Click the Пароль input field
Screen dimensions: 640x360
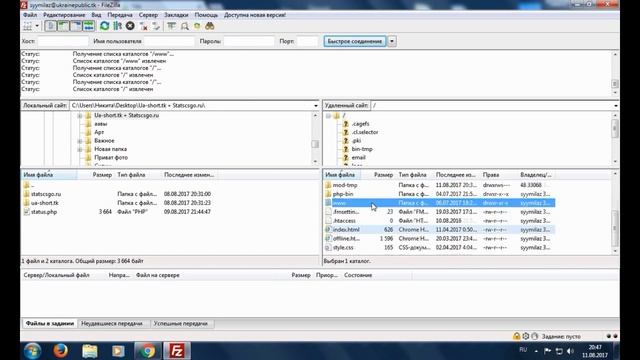249,41
